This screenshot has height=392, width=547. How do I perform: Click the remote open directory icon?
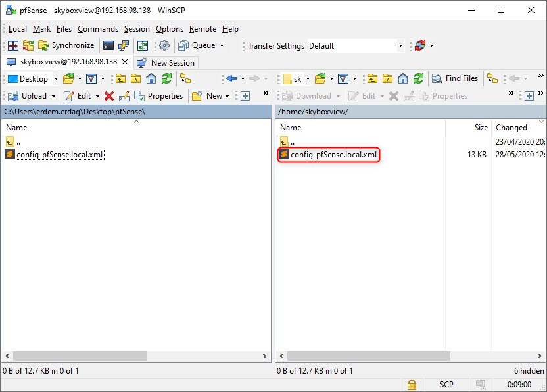(x=320, y=78)
